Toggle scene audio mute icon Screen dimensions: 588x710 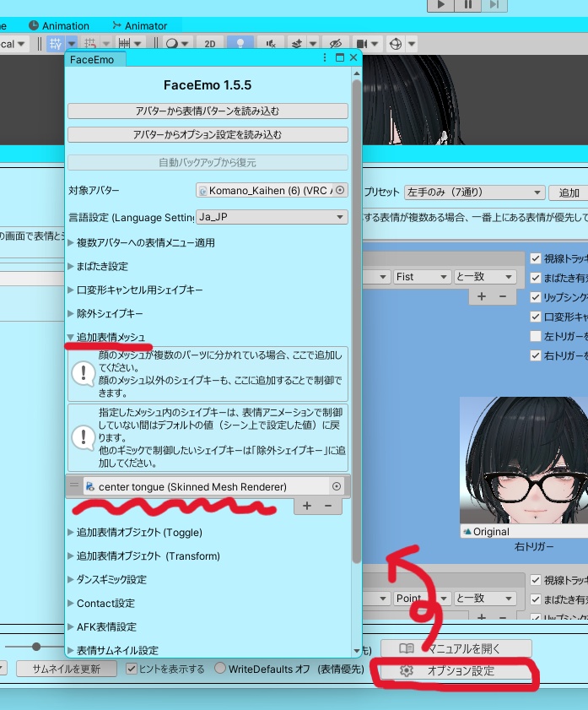point(271,43)
